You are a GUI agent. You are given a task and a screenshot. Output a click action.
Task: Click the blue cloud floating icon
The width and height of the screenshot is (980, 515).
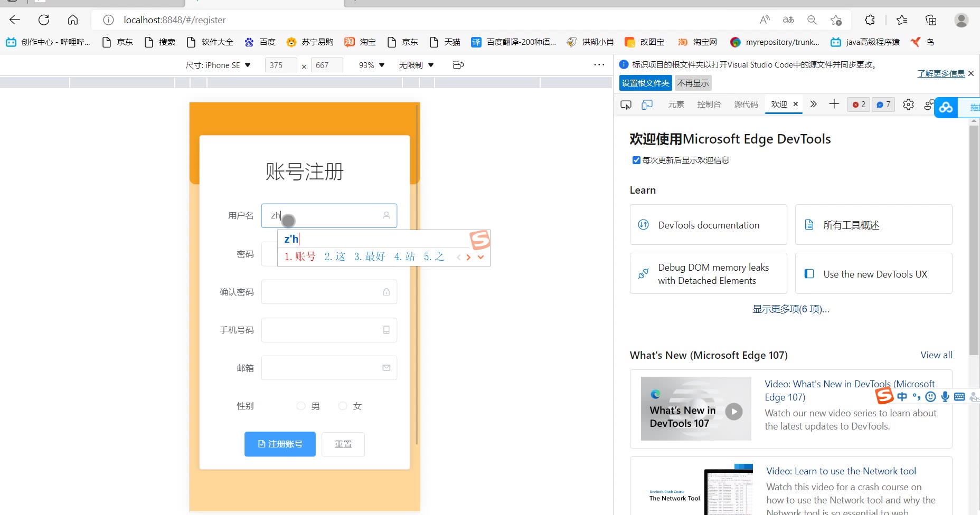(946, 108)
